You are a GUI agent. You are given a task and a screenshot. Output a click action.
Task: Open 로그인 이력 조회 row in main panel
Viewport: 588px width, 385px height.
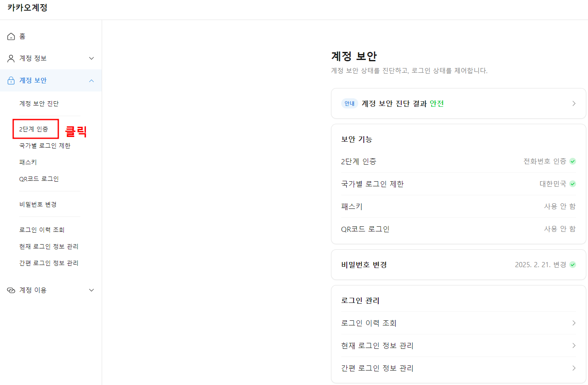pos(458,323)
